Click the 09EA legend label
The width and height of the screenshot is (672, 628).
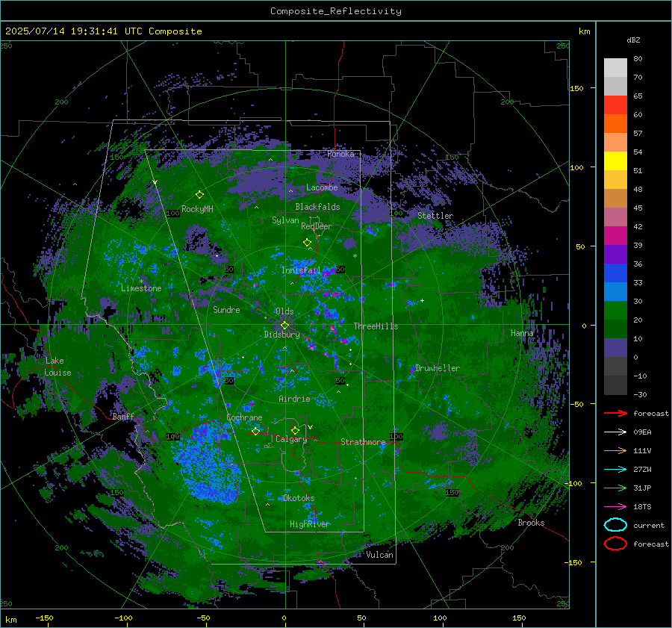642,432
